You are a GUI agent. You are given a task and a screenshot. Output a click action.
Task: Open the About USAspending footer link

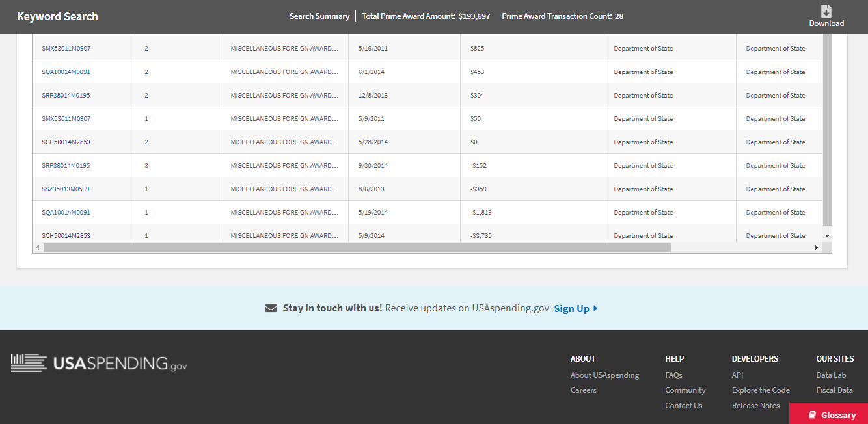pos(604,375)
